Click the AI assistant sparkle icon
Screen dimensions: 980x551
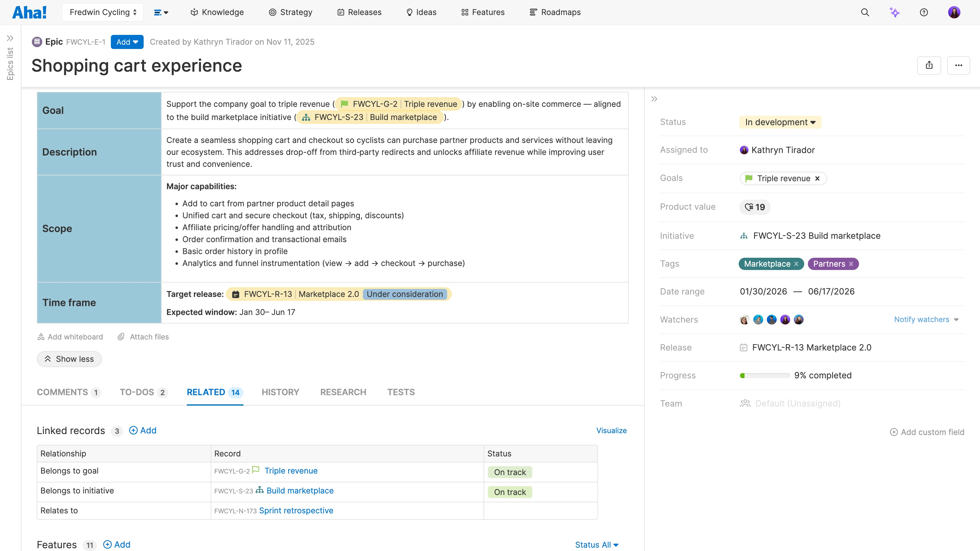[x=894, y=12]
